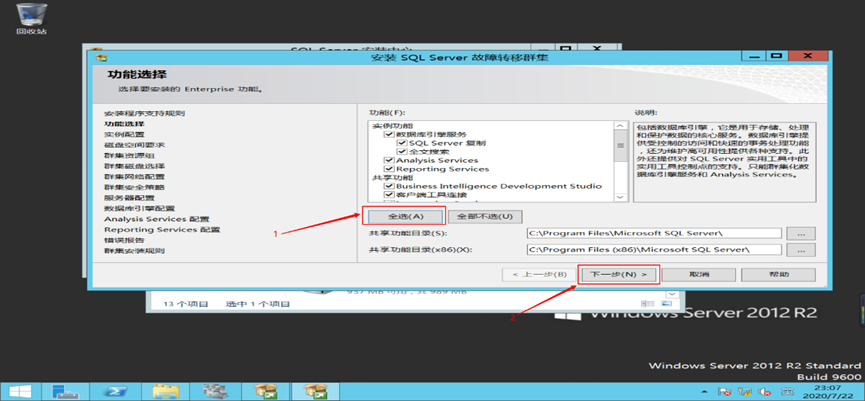Open the control panel tools taskbar icon
This screenshot has width=865, height=401.
point(214,391)
